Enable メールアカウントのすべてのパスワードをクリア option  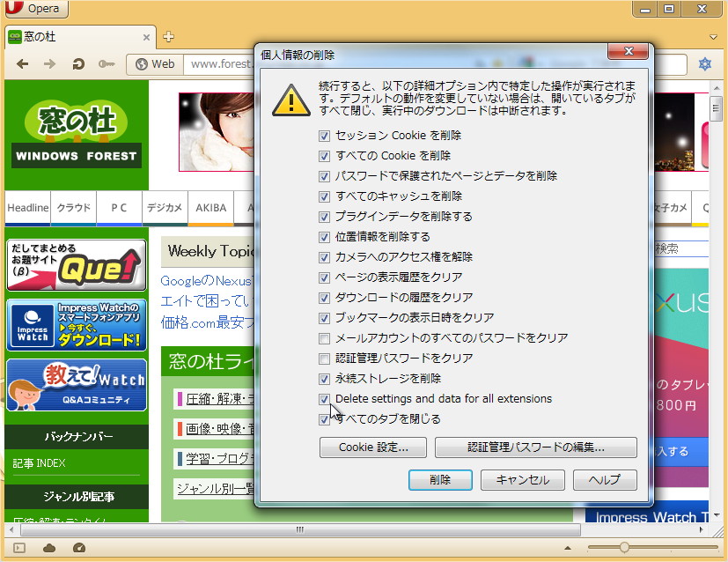(325, 338)
